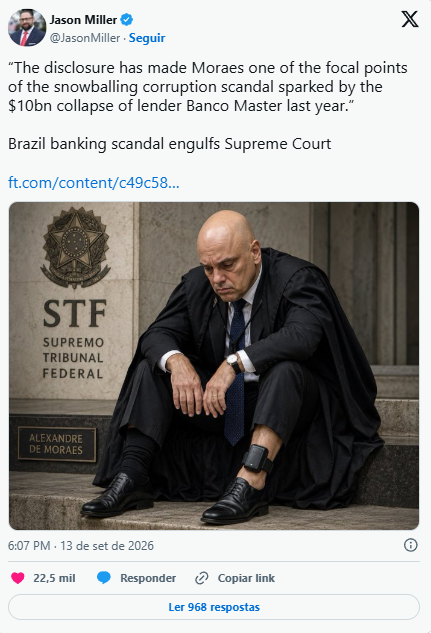431x633 pixels.
Task: Click the Copiar link label
Action: (246, 578)
